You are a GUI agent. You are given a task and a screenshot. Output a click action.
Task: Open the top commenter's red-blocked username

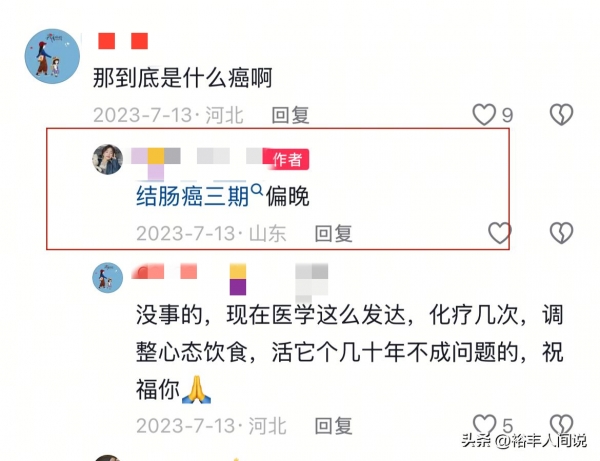tap(123, 41)
